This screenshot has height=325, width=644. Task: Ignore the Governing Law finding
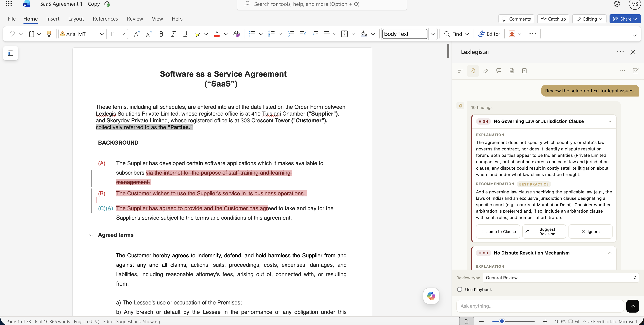[591, 231]
